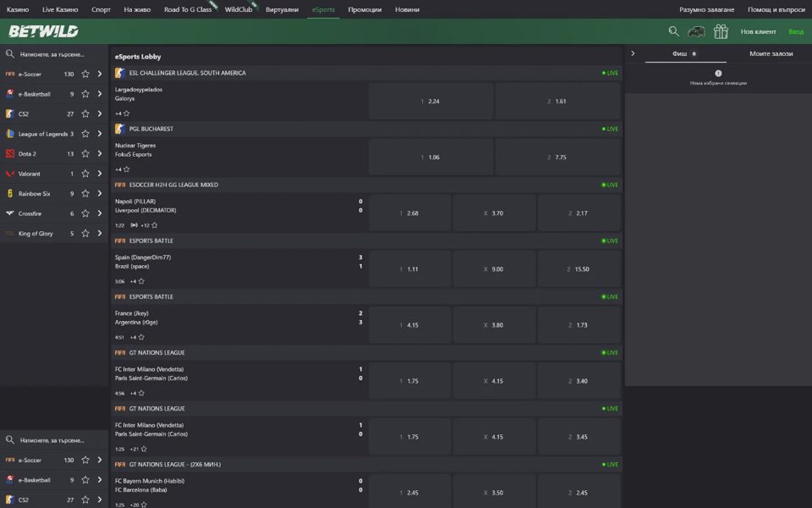Click FIFA icon beside ESOCCER H2H GG LEAGUE

click(x=119, y=185)
